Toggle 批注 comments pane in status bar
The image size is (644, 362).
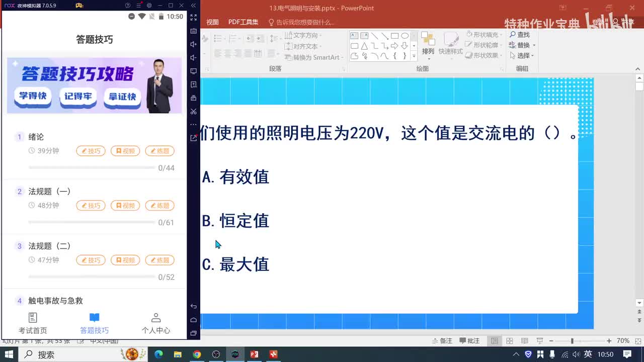469,341
